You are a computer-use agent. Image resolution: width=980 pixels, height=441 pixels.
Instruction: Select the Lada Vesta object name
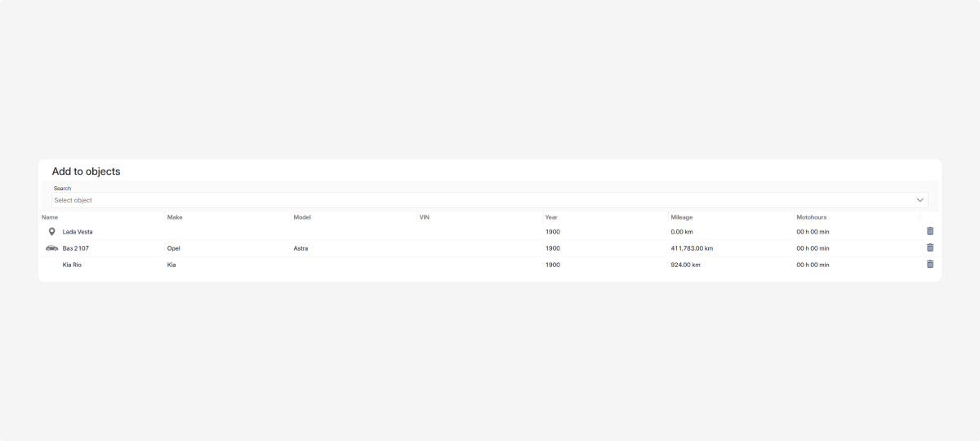[x=78, y=232]
